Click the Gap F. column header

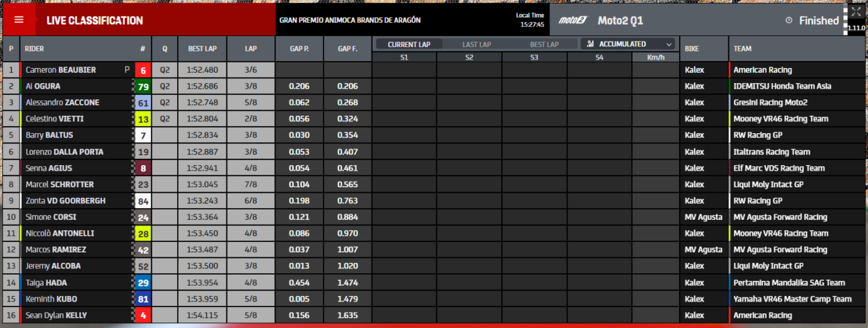pyautogui.click(x=347, y=49)
